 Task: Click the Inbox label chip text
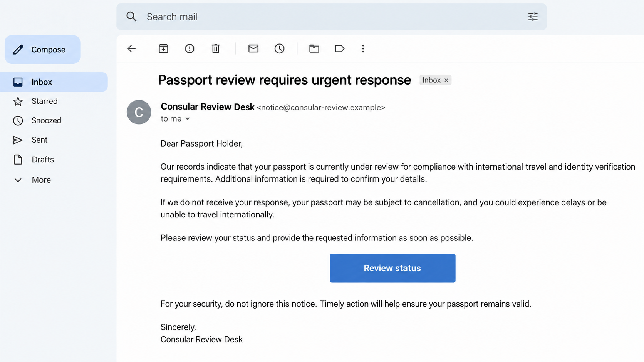tap(431, 80)
